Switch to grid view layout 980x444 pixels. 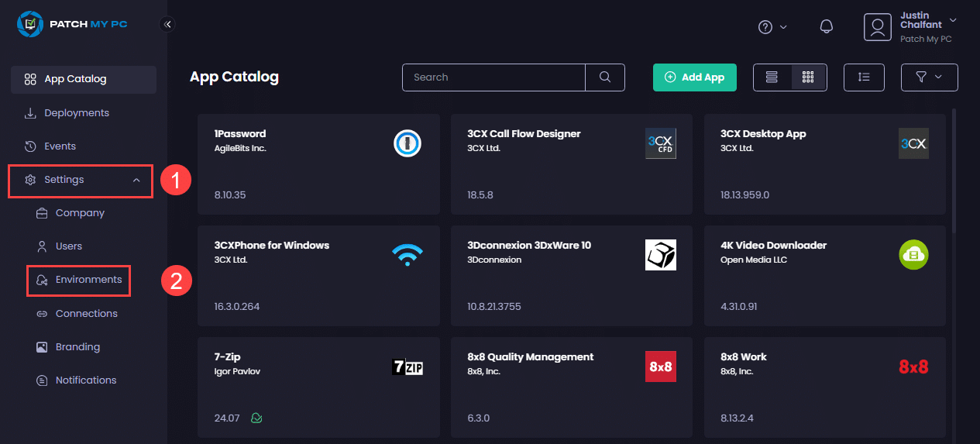point(808,77)
